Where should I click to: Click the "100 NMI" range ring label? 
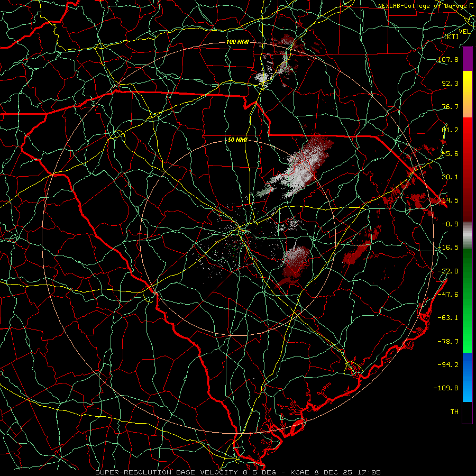[237, 42]
